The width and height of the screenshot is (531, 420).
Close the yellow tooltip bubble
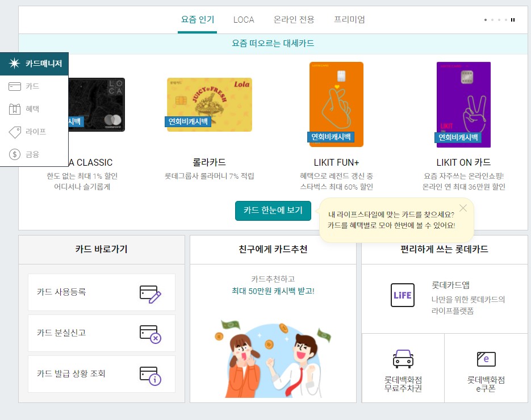463,208
